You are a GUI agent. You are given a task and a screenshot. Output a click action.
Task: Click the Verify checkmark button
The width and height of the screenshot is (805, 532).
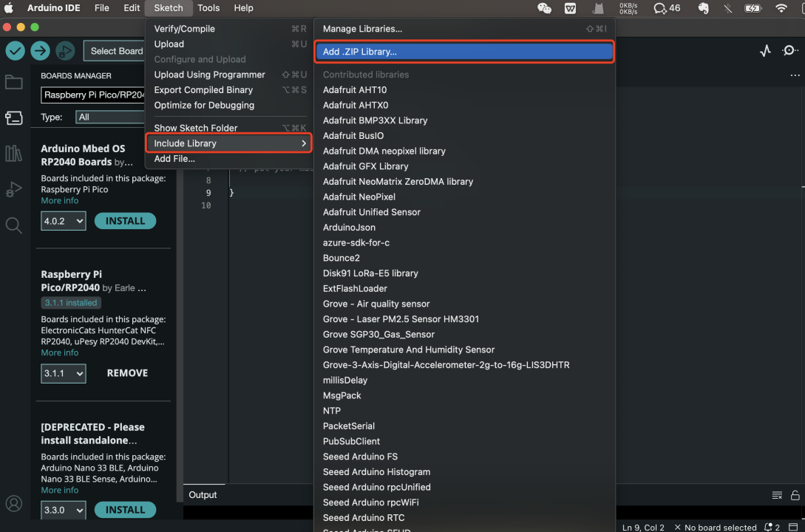[x=16, y=51]
